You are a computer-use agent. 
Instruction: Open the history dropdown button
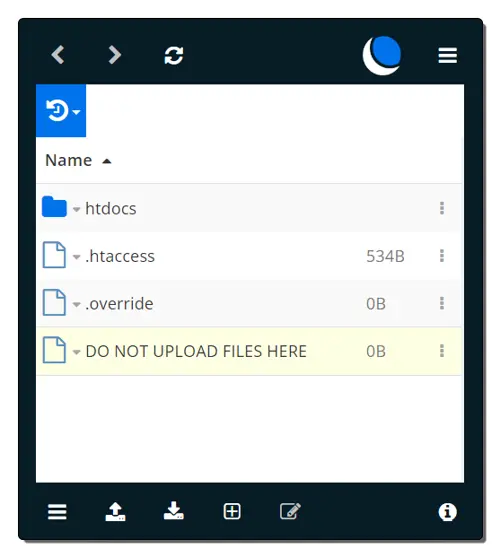(x=61, y=110)
